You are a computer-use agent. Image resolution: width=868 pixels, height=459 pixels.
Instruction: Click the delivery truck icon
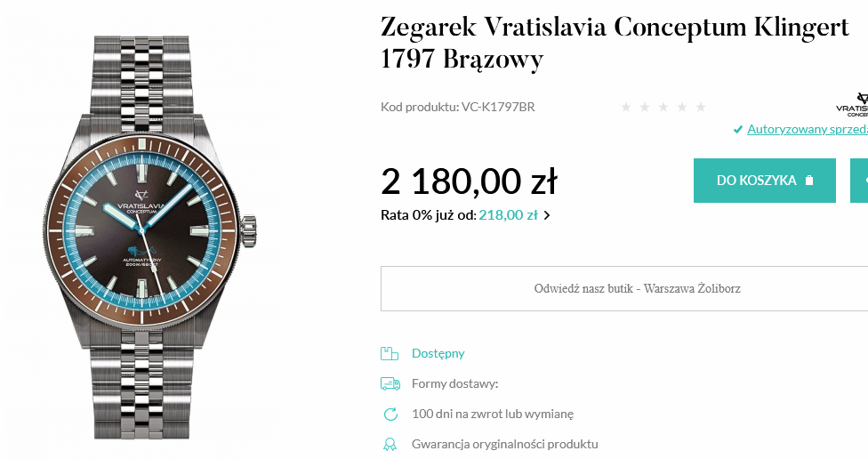click(x=390, y=383)
